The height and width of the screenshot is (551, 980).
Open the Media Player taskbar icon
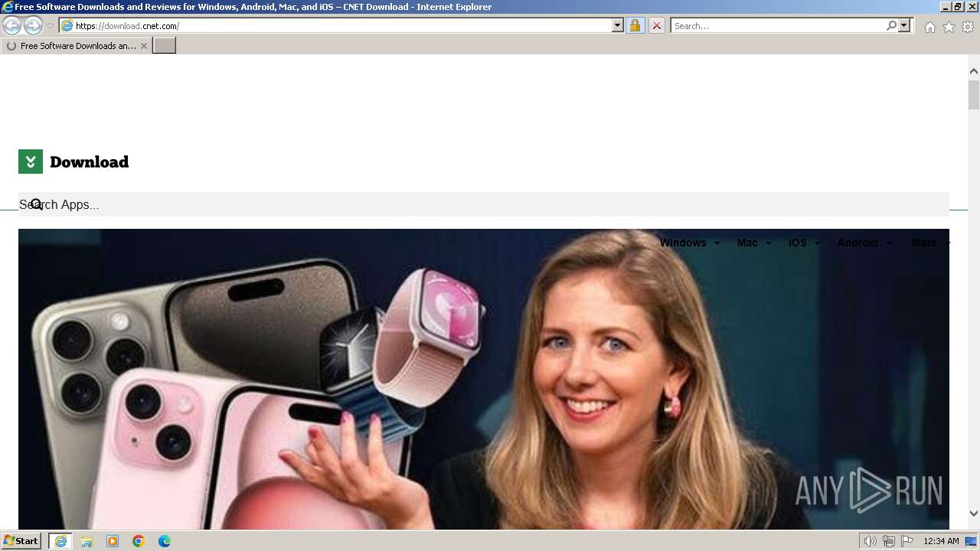(x=113, y=541)
